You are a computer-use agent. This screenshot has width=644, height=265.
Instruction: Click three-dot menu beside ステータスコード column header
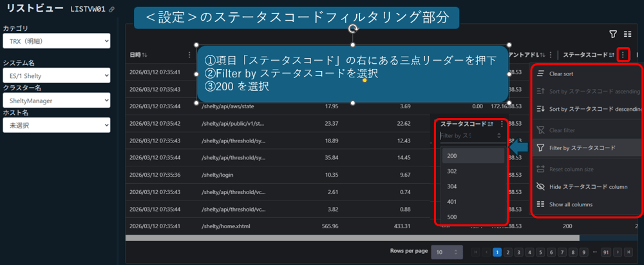tap(623, 55)
